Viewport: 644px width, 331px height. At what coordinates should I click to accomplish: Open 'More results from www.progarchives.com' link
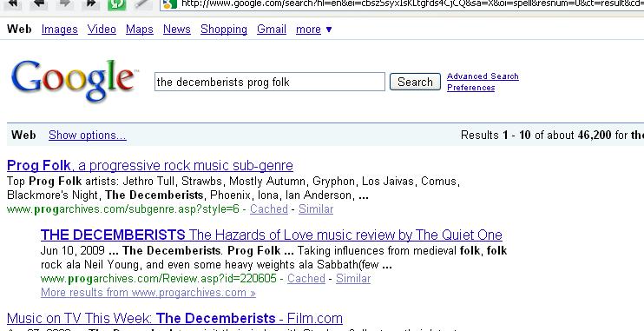(148, 293)
